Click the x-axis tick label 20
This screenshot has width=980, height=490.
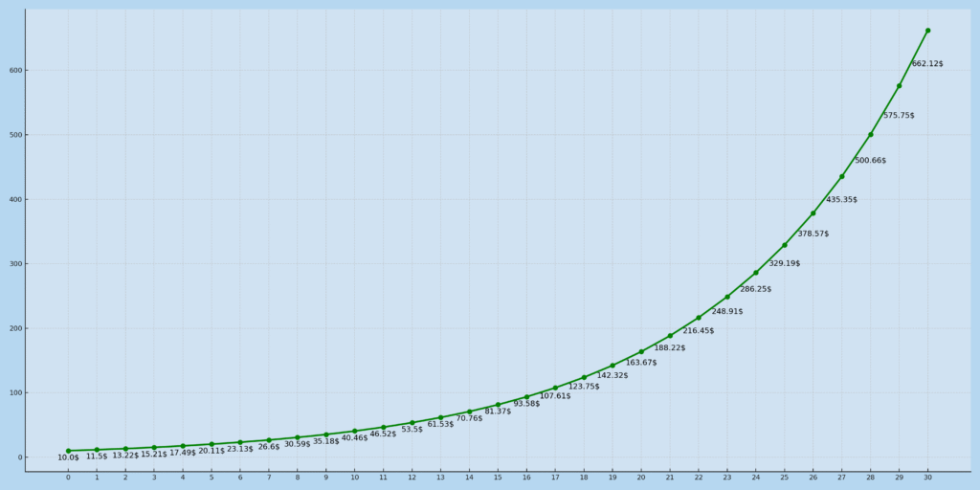(x=641, y=479)
